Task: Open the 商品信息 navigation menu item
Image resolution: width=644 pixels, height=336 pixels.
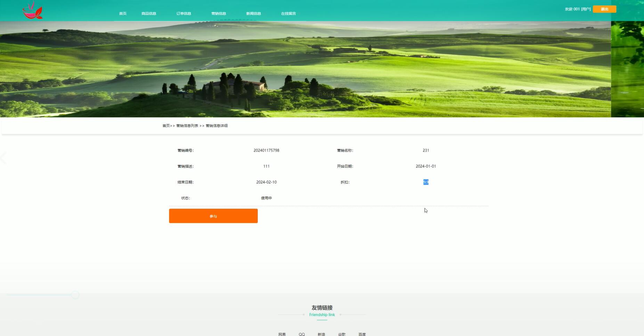Action: (x=149, y=14)
